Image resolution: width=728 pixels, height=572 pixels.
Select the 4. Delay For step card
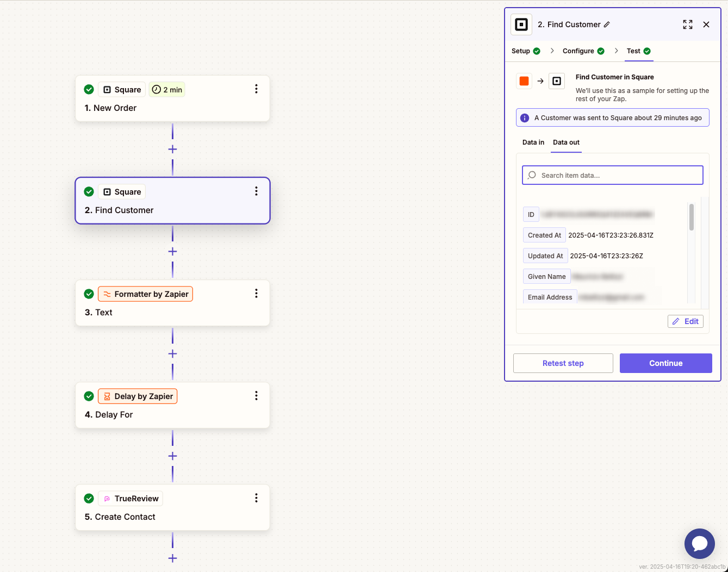(x=172, y=405)
